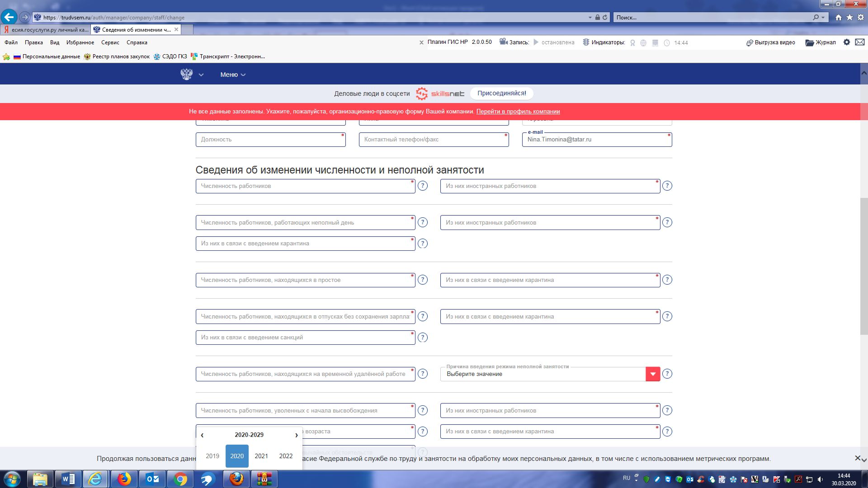Click the Присоединяйся! button
The image size is (868, 488).
click(x=501, y=94)
